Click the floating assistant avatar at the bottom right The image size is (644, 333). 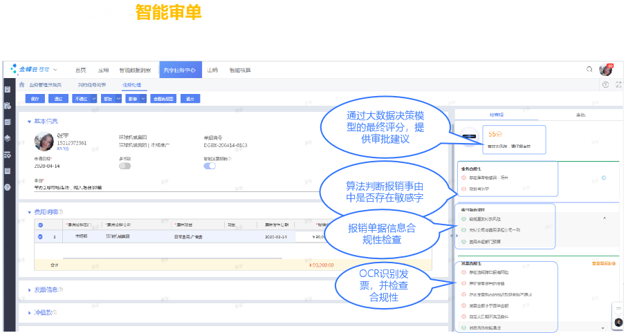(618, 323)
